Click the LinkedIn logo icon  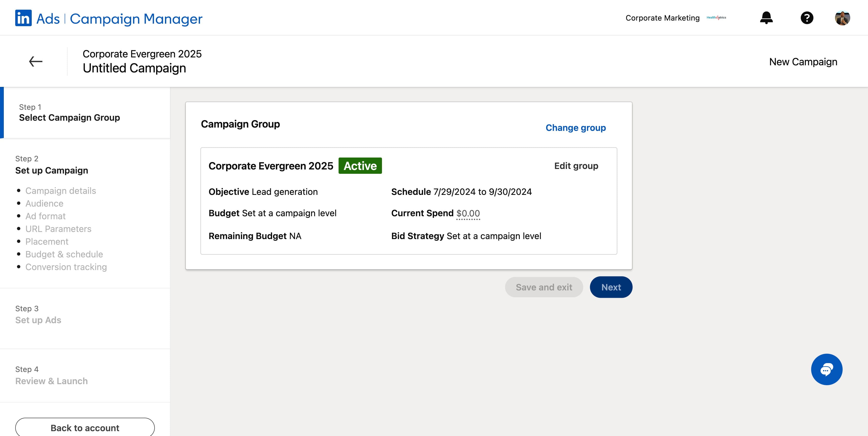coord(23,18)
